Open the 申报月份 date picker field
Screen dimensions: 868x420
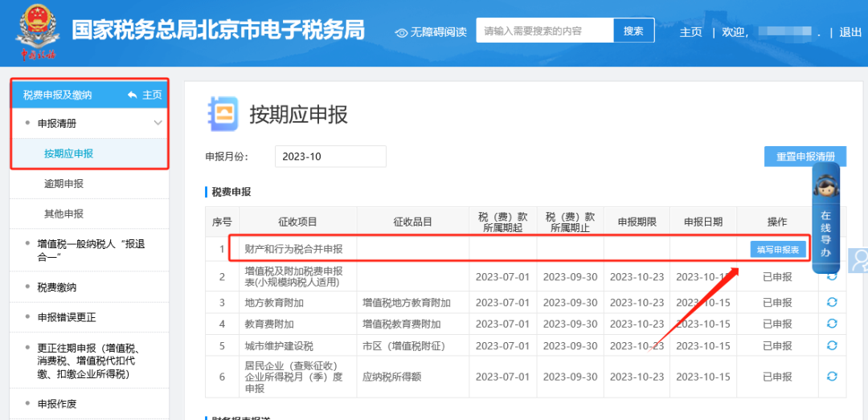click(330, 157)
